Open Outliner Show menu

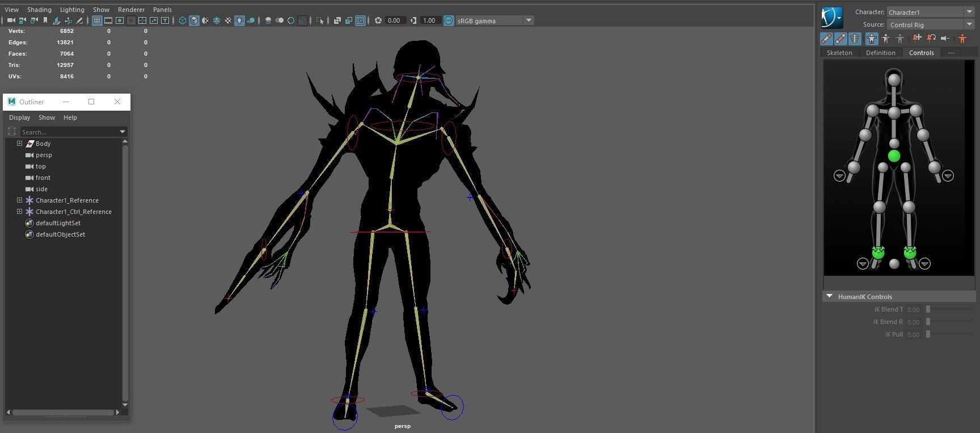click(47, 117)
